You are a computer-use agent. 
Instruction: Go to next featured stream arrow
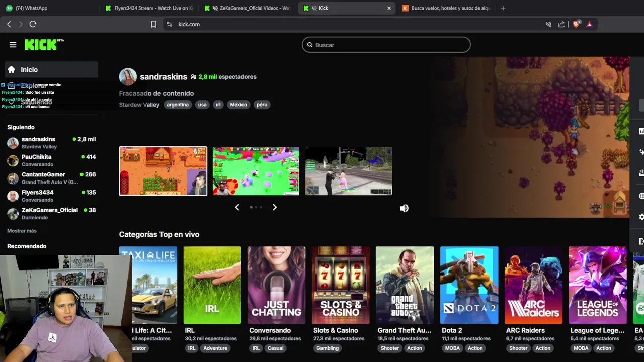275,207
